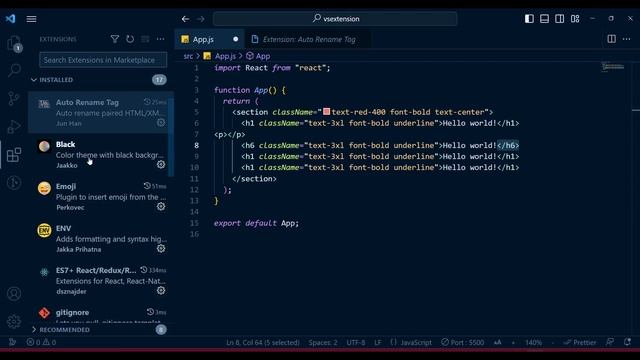The image size is (640, 360).
Task: Split the editor to the right
Action: tap(611, 39)
